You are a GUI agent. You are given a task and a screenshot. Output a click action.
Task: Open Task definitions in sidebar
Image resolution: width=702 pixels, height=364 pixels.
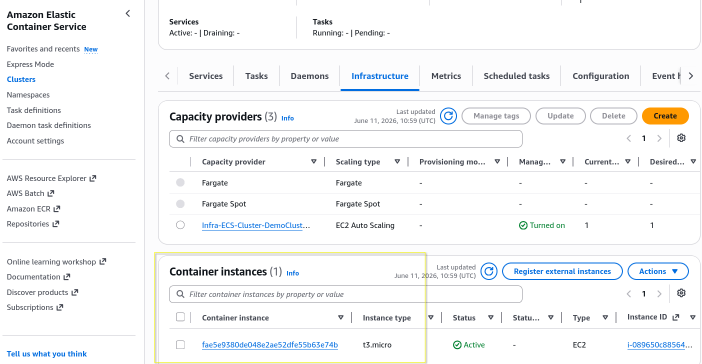coord(34,110)
